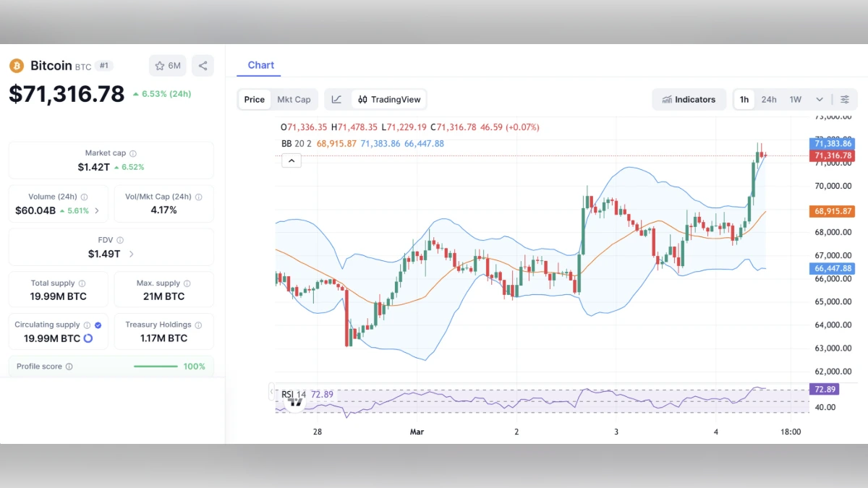Select the 1W timeframe

[796, 99]
